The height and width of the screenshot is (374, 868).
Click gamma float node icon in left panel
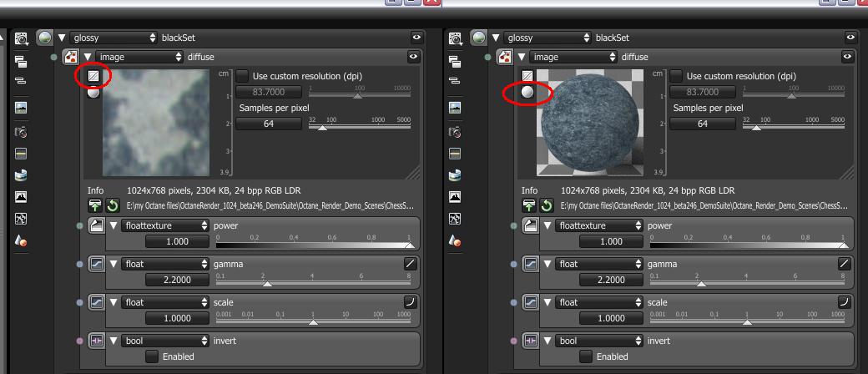(x=97, y=265)
